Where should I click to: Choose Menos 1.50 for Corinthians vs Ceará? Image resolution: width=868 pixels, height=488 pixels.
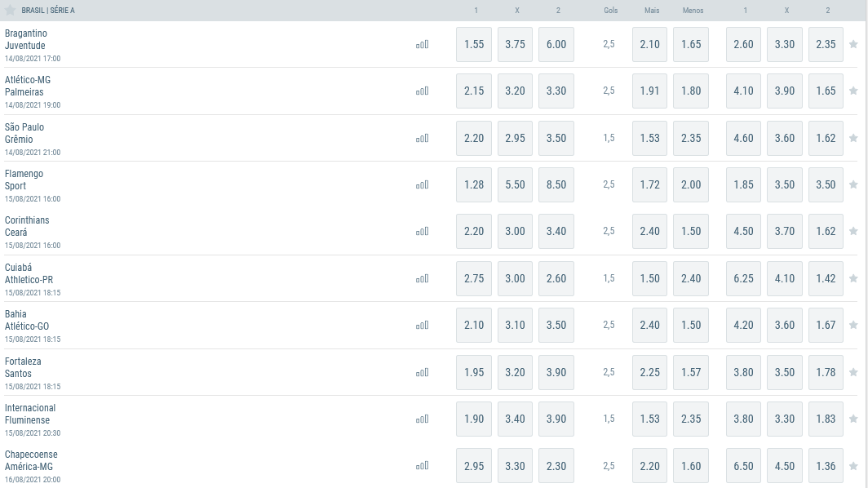coord(691,232)
